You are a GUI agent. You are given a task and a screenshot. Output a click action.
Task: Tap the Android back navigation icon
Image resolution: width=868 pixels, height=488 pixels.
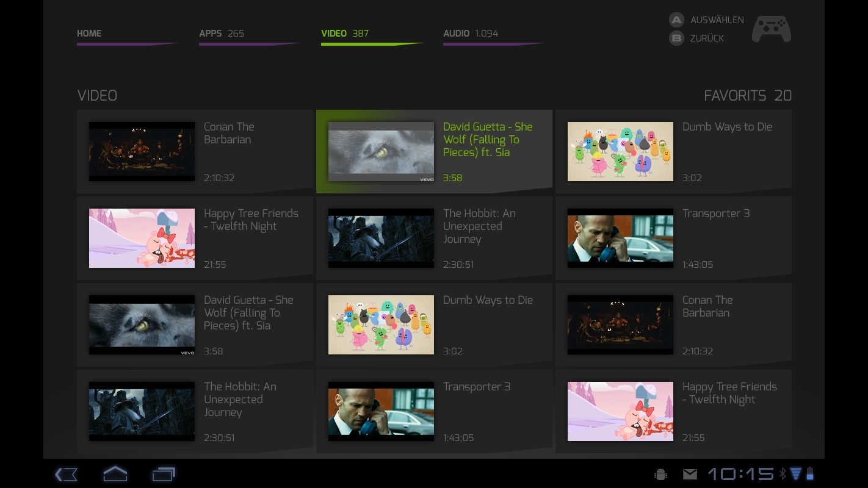click(x=66, y=474)
